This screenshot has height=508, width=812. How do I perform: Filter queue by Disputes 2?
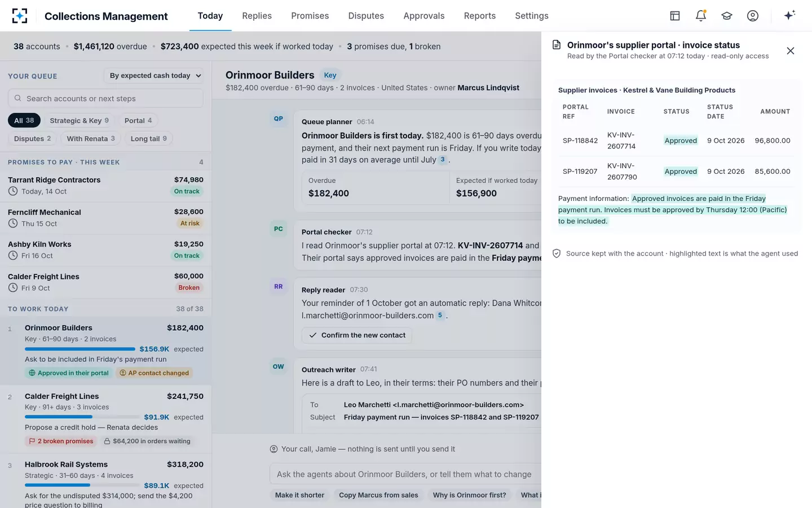coord(32,138)
